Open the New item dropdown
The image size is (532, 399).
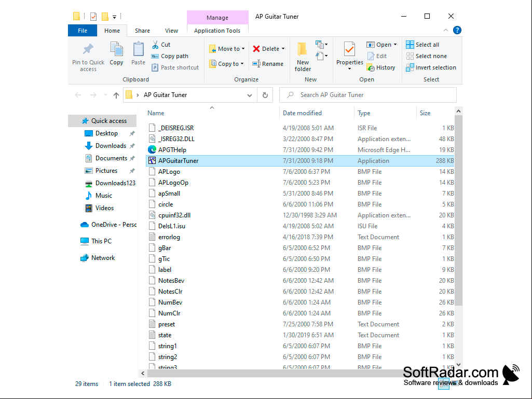321,45
